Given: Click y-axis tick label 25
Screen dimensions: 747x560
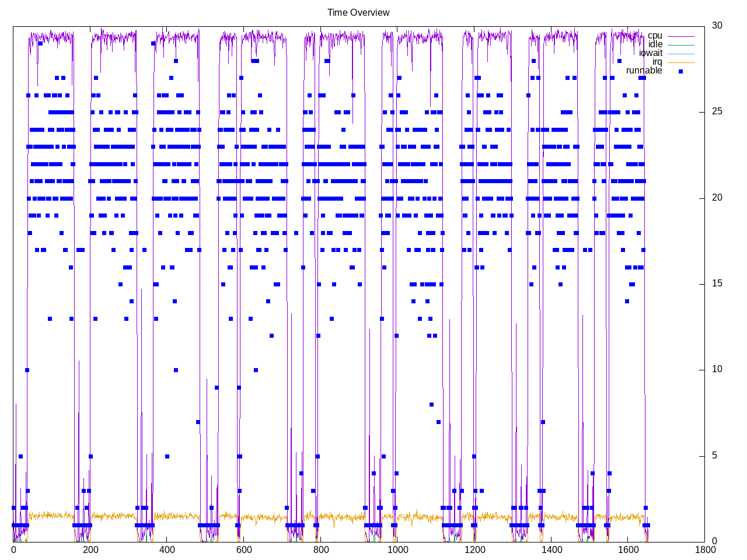Looking at the screenshot, I should (717, 111).
